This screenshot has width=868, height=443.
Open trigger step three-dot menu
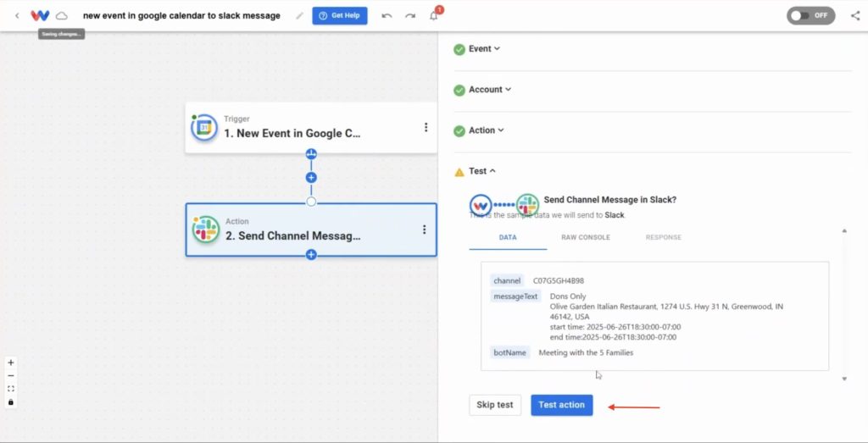426,127
